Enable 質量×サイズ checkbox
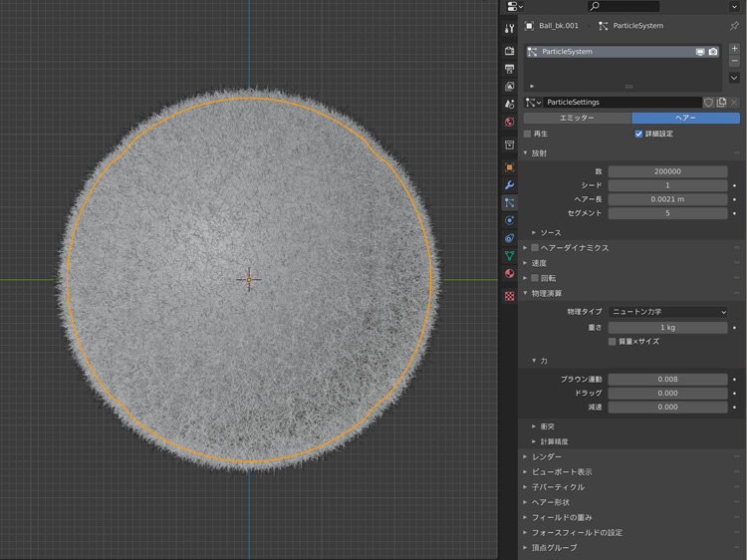Viewport: 747px width, 560px height. tap(613, 342)
